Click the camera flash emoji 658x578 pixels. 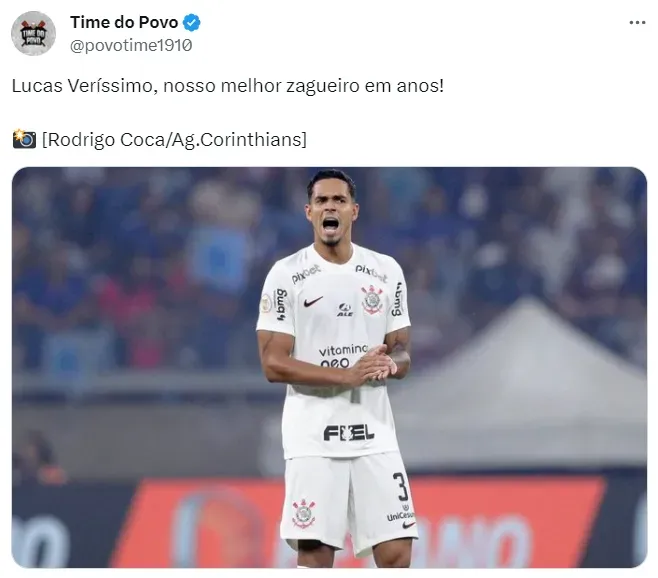(24, 139)
